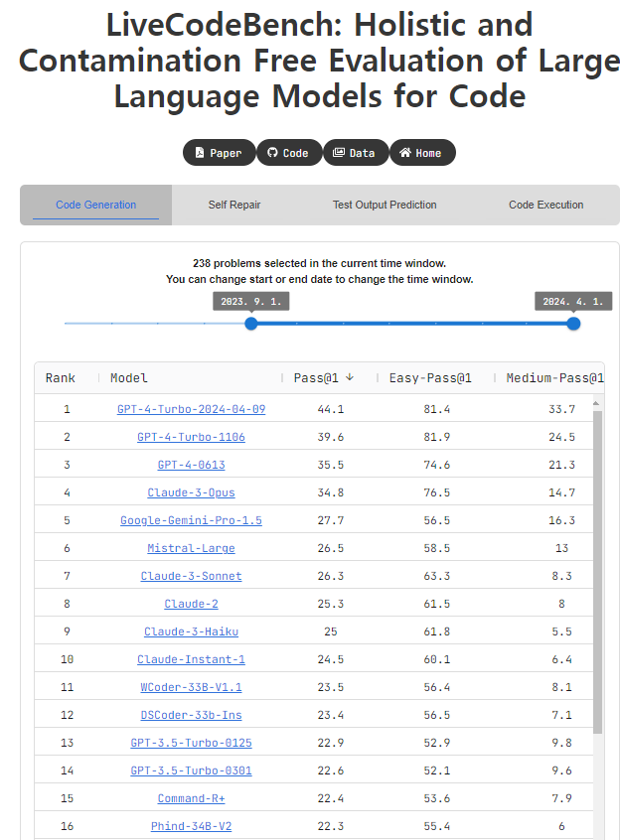Image resolution: width=620 pixels, height=840 pixels.
Task: Click the 44.1 Pass@1 cell
Action: (331, 409)
